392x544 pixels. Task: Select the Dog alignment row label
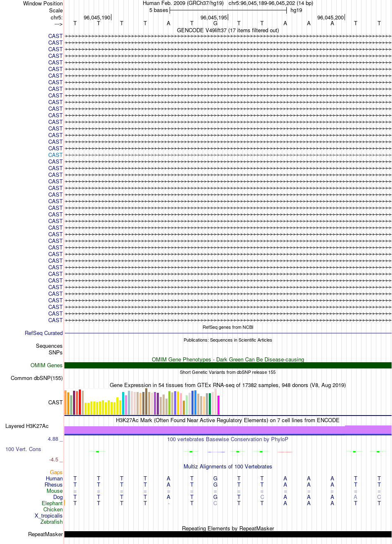coord(58,497)
